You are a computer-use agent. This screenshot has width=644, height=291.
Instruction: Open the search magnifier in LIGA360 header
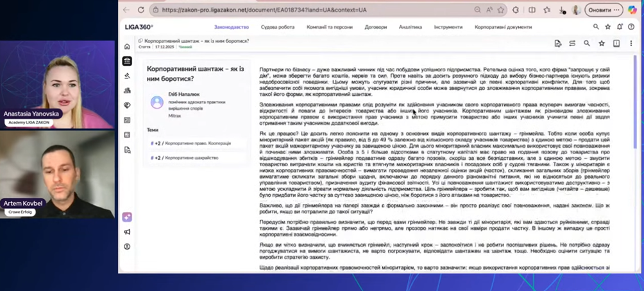[596, 27]
